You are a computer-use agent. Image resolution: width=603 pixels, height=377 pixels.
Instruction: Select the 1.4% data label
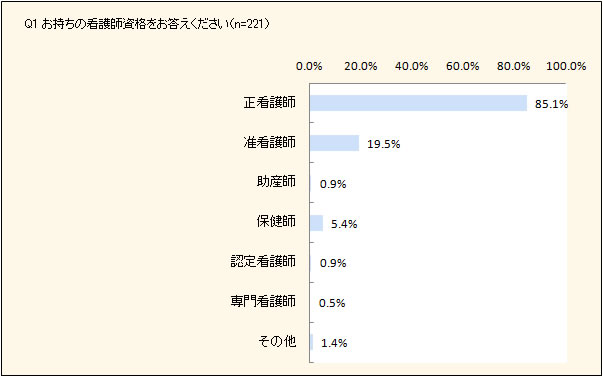coord(334,343)
